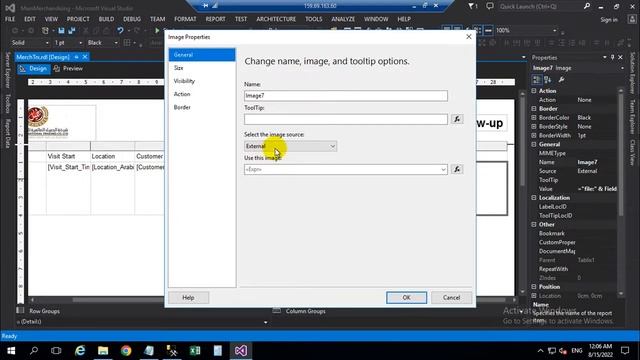Click the Categorized view icon in Properties

[537, 80]
